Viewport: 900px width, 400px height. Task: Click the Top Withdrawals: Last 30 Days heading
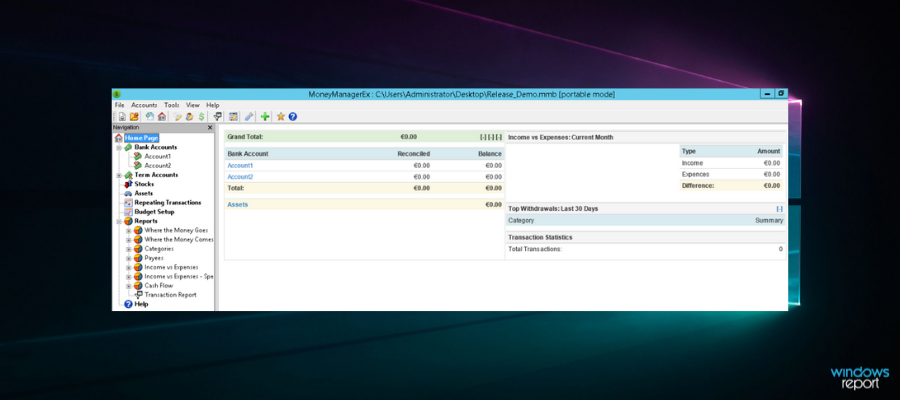coord(553,209)
